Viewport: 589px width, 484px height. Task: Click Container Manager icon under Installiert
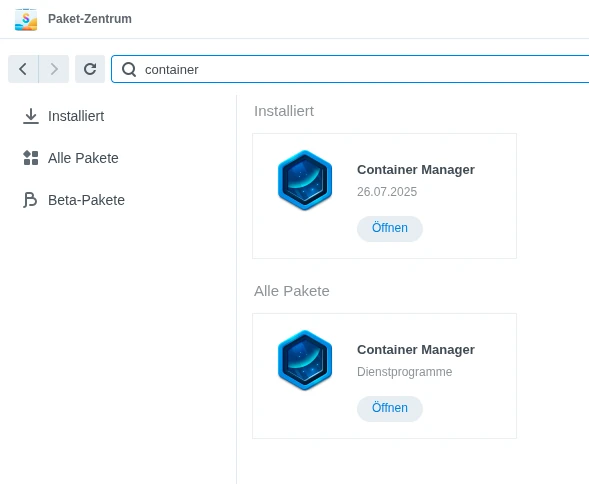[305, 180]
